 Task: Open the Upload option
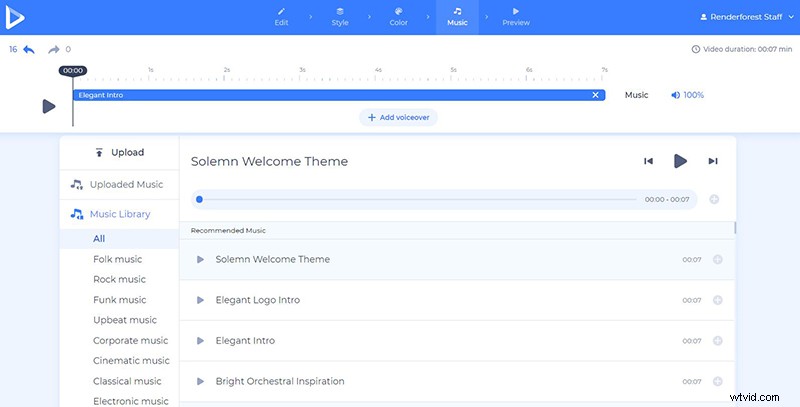(119, 153)
